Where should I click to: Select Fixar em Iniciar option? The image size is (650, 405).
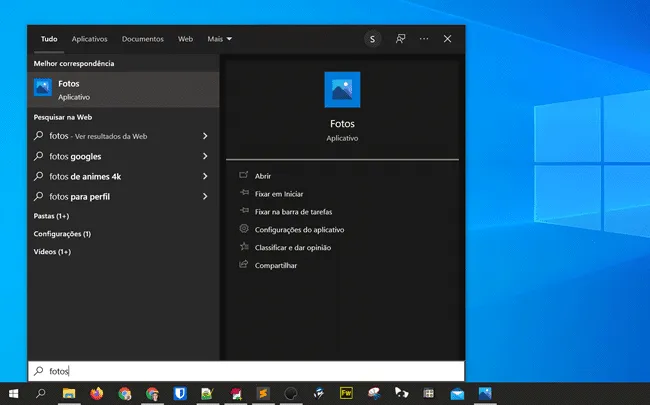tap(279, 194)
